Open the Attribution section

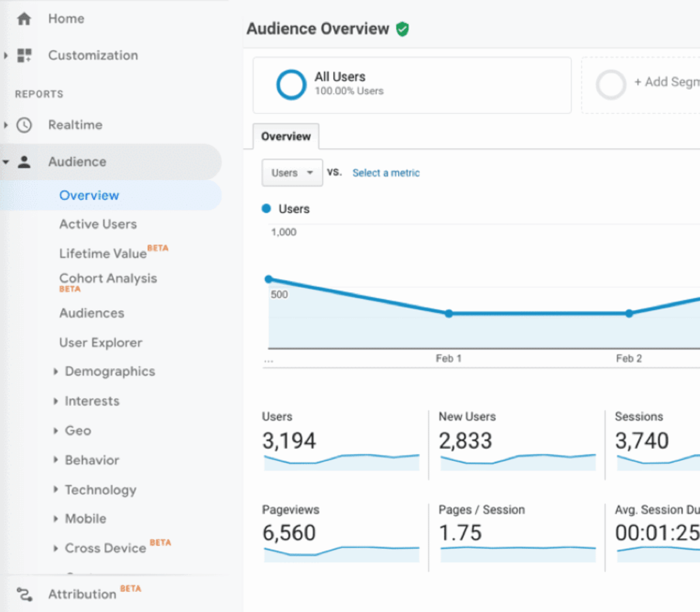pos(82,594)
